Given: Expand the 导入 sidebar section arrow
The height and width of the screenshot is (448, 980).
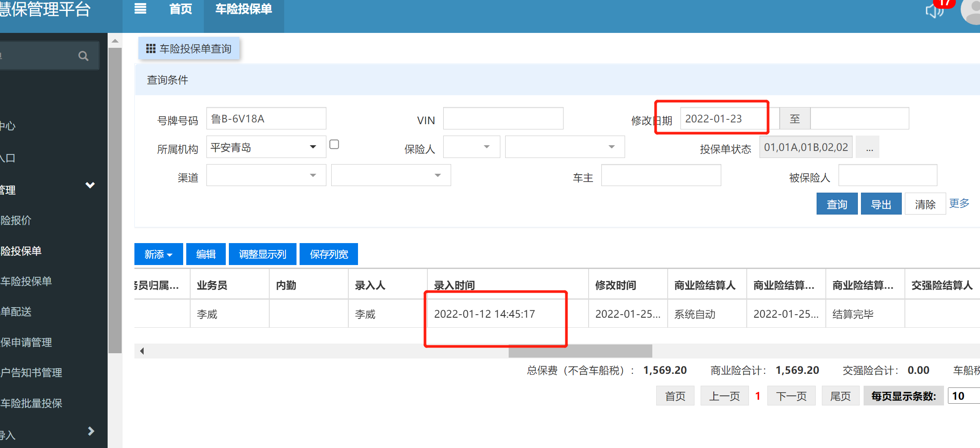Looking at the screenshot, I should tap(91, 431).
